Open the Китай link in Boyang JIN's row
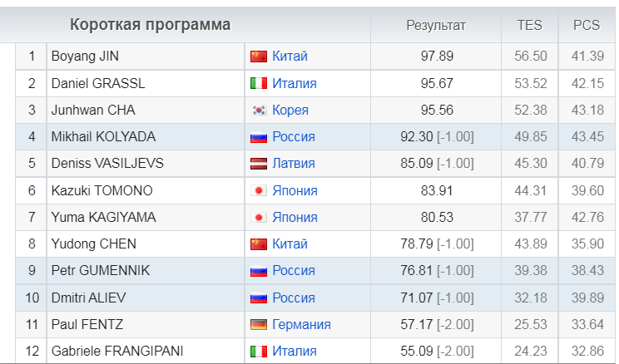This screenshot has width=619, height=364. (290, 56)
